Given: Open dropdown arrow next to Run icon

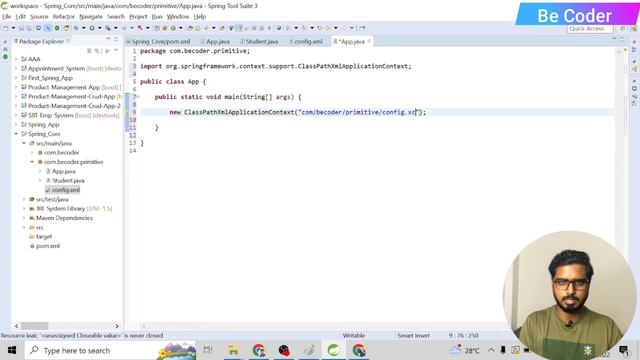Looking at the screenshot, I should (x=100, y=28).
